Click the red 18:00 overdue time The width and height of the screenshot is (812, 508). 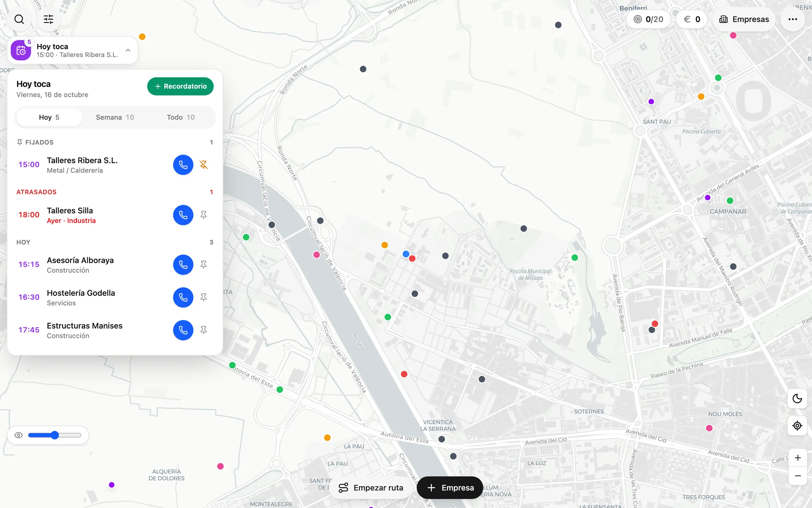(29, 215)
